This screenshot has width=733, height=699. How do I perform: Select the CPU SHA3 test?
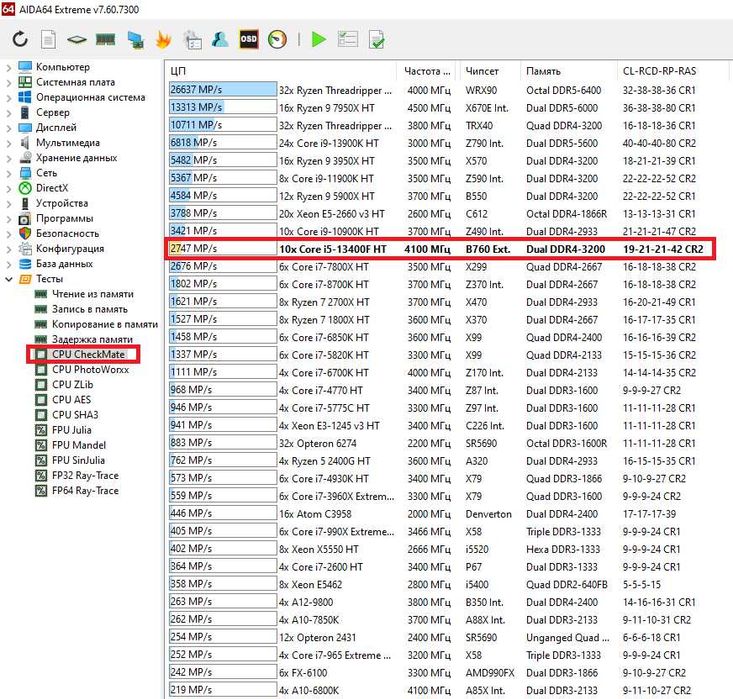tap(75, 415)
